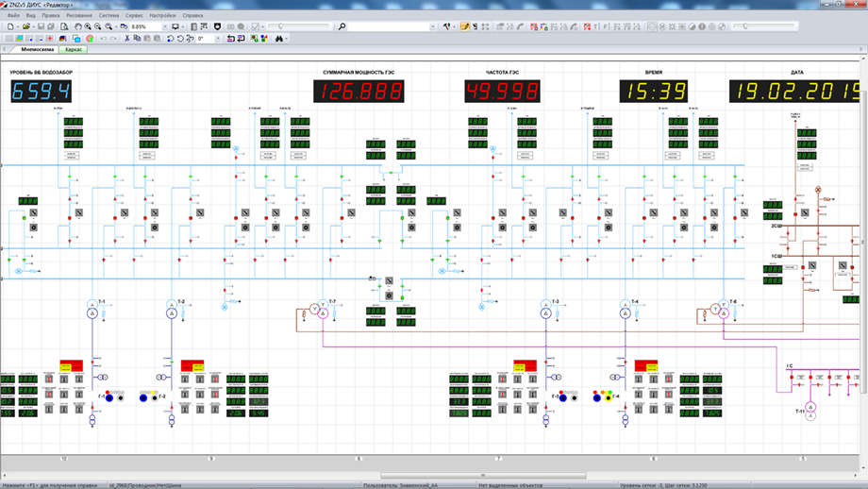Click the blue Г-1 generator circle
This screenshot has width=868, height=489.
click(109, 397)
